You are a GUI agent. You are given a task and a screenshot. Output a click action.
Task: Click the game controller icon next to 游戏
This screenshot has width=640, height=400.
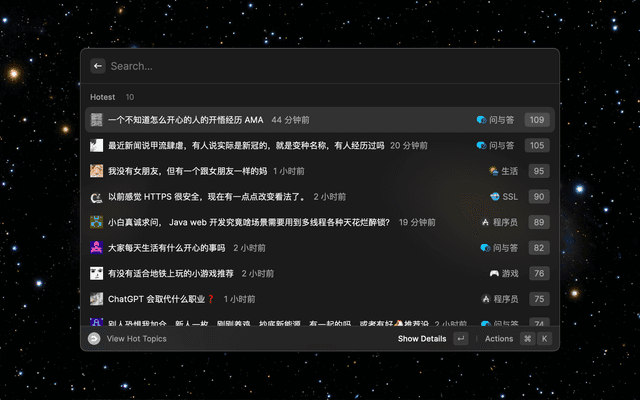(x=494, y=273)
